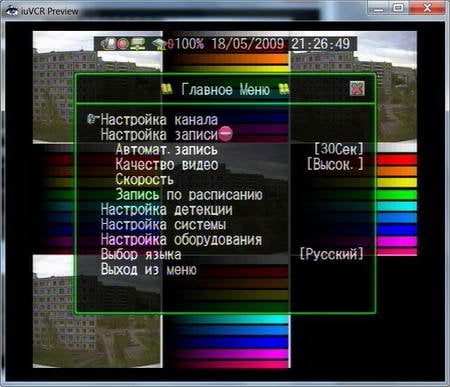Screen dimensions: 450x387
Task: Open Настройка системы menu item
Action: click(x=163, y=224)
